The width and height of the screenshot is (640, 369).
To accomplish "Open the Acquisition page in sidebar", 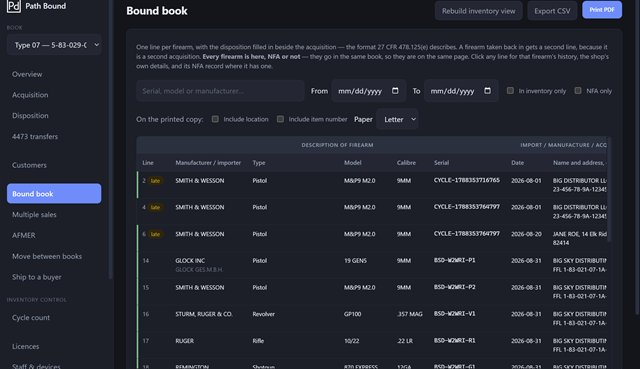I will coord(30,95).
